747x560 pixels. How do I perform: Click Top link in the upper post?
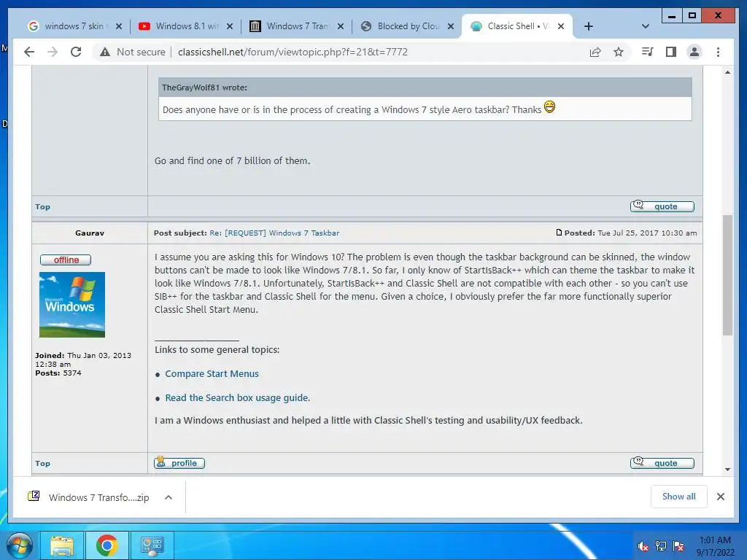[42, 206]
